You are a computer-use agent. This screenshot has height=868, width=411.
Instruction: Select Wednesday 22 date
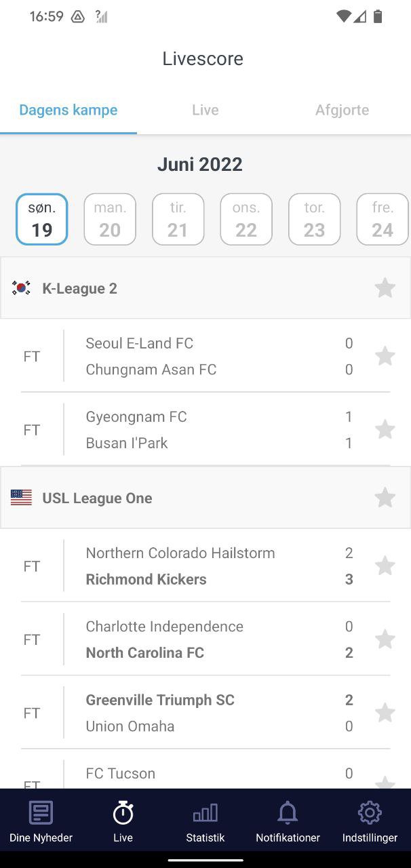point(246,219)
